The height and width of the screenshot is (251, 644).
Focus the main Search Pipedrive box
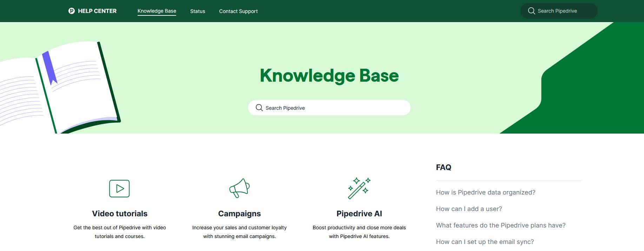point(329,108)
